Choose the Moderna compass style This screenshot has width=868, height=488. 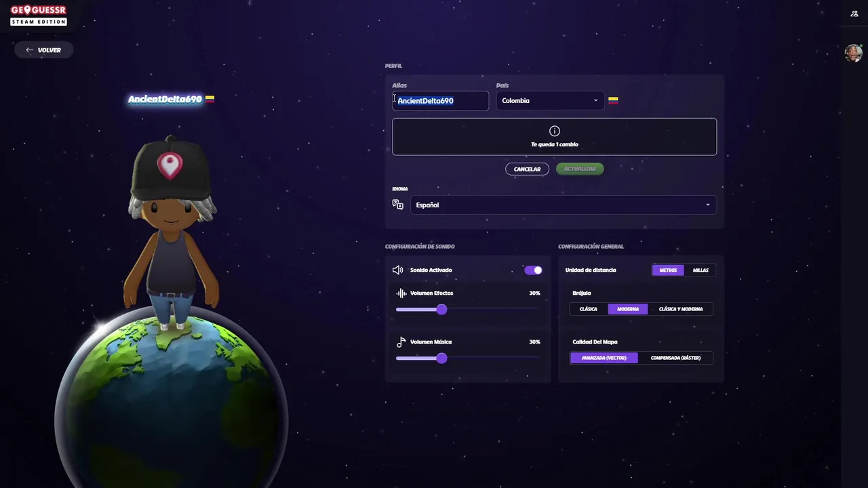[x=628, y=309]
